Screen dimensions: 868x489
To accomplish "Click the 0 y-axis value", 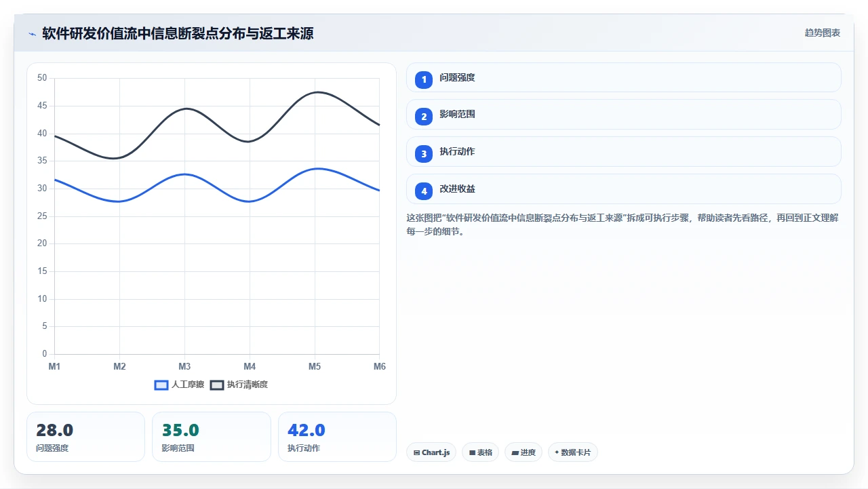I will pyautogui.click(x=45, y=354).
